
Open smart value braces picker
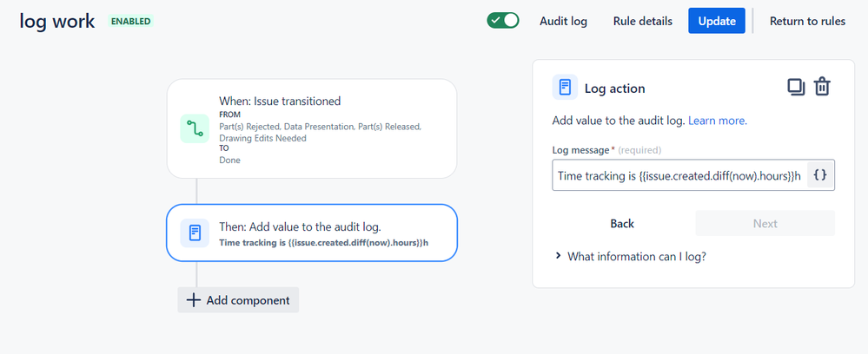pyautogui.click(x=820, y=175)
